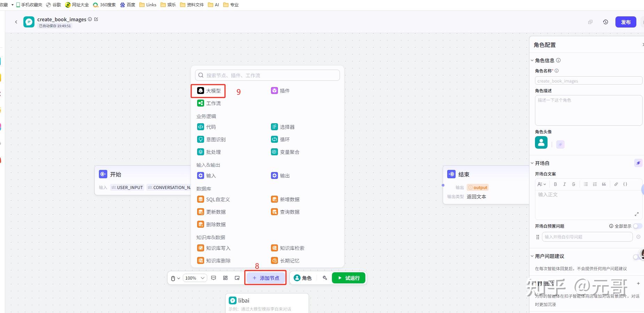Click the 添加节点 button
Viewport: 644px width, 313px height.
pyautogui.click(x=266, y=278)
